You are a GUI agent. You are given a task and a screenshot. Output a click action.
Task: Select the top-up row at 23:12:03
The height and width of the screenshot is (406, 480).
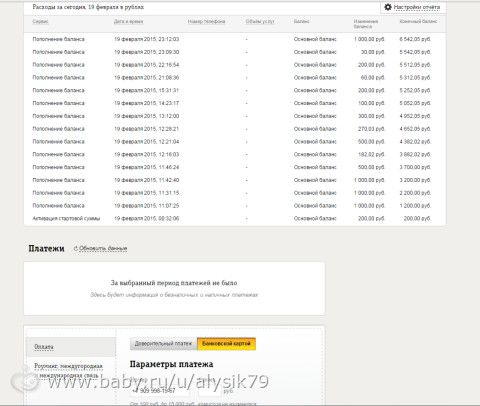[x=235, y=39]
